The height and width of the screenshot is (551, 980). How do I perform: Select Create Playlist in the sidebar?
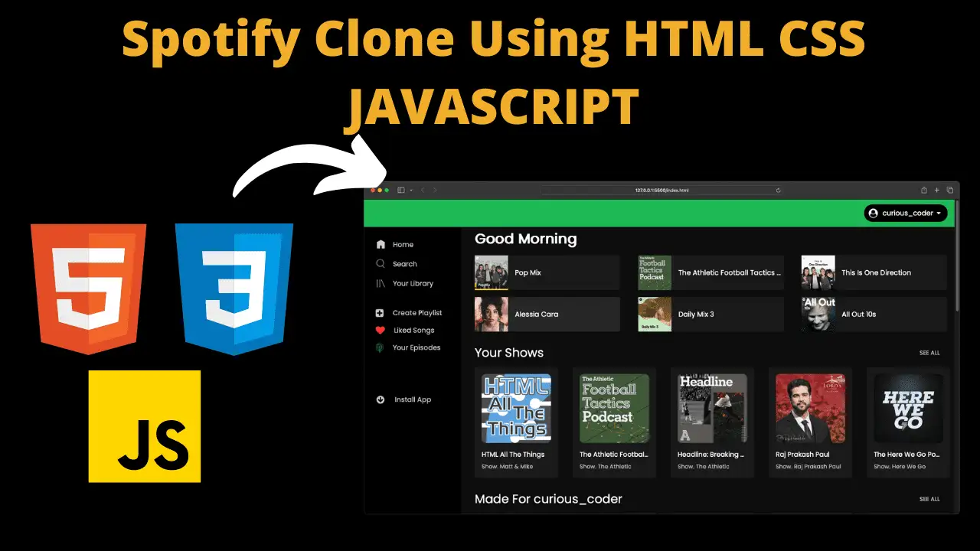click(x=417, y=313)
